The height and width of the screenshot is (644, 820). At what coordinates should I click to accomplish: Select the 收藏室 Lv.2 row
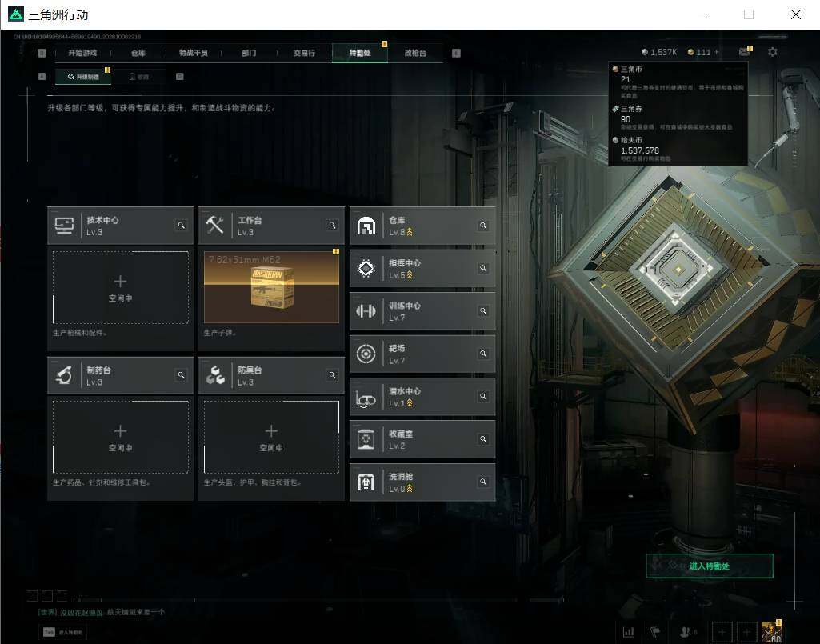click(422, 439)
